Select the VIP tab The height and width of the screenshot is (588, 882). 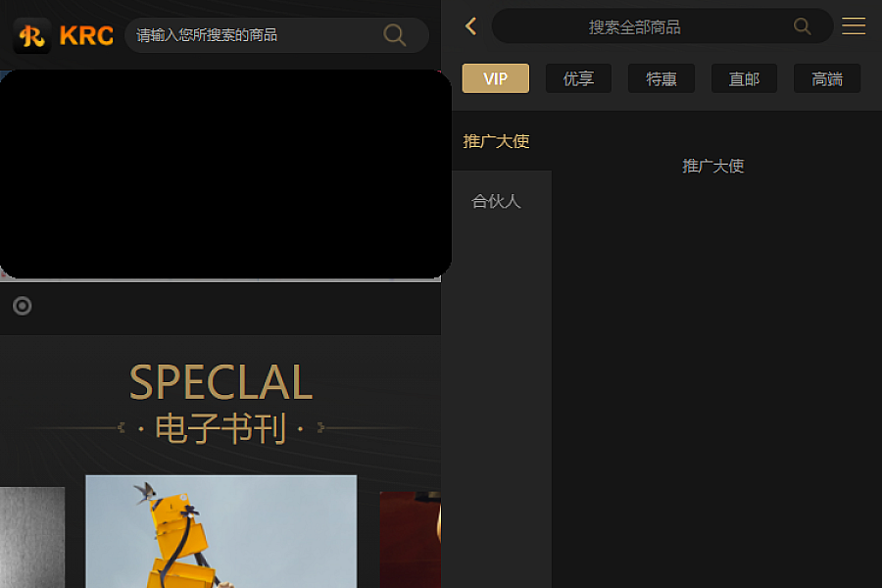point(496,78)
